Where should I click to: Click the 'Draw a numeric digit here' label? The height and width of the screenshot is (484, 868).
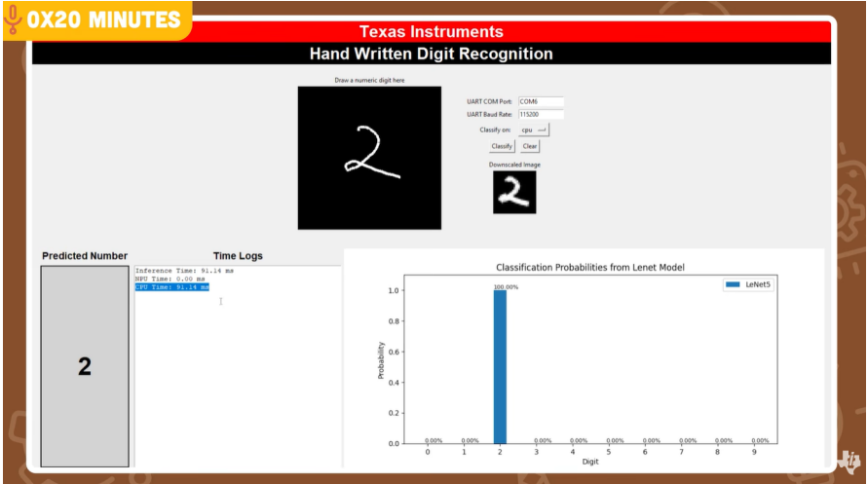coord(369,80)
